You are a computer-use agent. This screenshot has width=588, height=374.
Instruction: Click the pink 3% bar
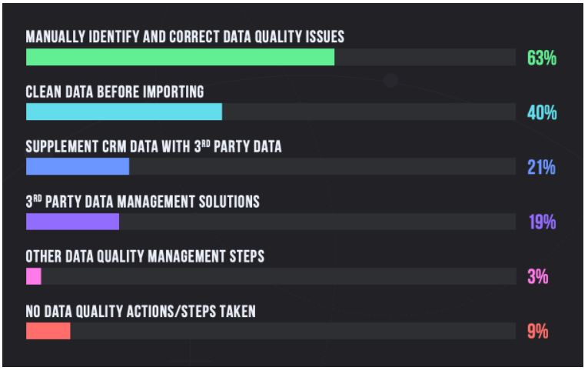pyautogui.click(x=33, y=276)
